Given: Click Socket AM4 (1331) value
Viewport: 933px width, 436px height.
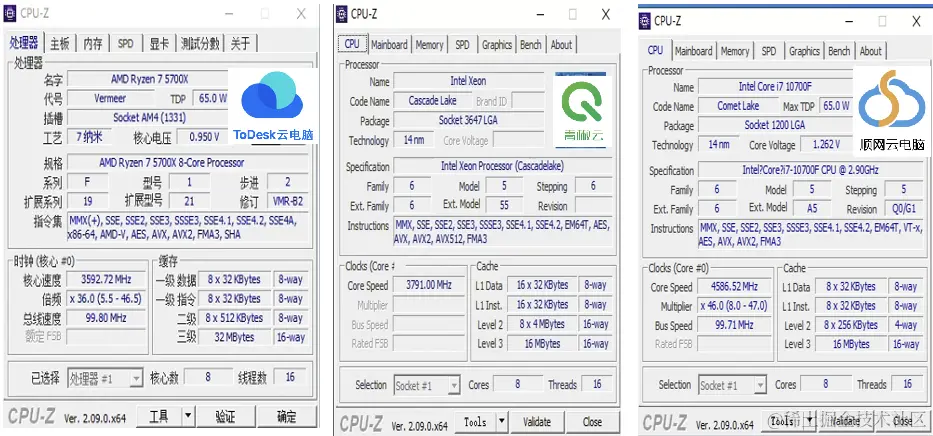Looking at the screenshot, I should click(x=149, y=118).
